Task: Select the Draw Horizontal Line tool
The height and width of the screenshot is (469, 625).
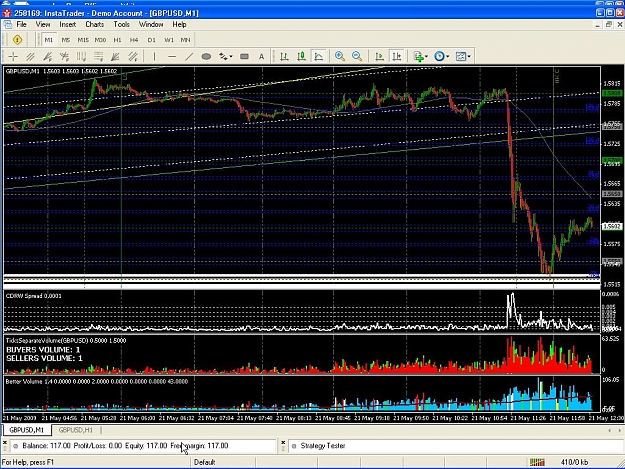Action: coord(172,57)
